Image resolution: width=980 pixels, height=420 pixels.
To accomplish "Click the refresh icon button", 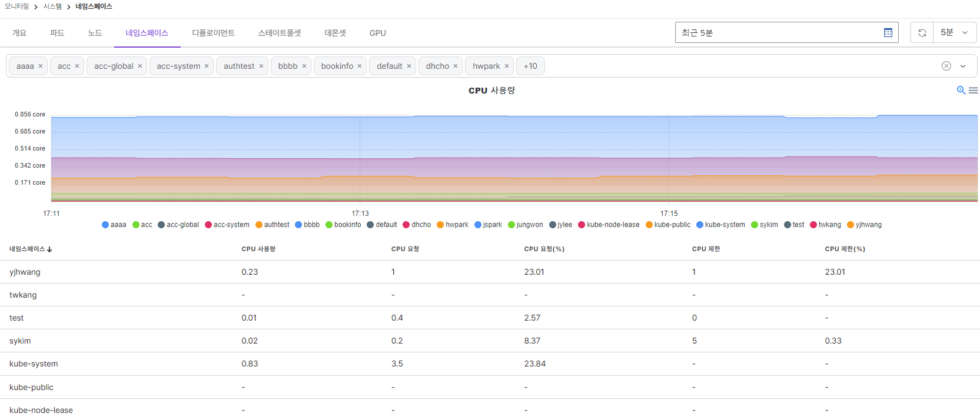I will click(922, 32).
